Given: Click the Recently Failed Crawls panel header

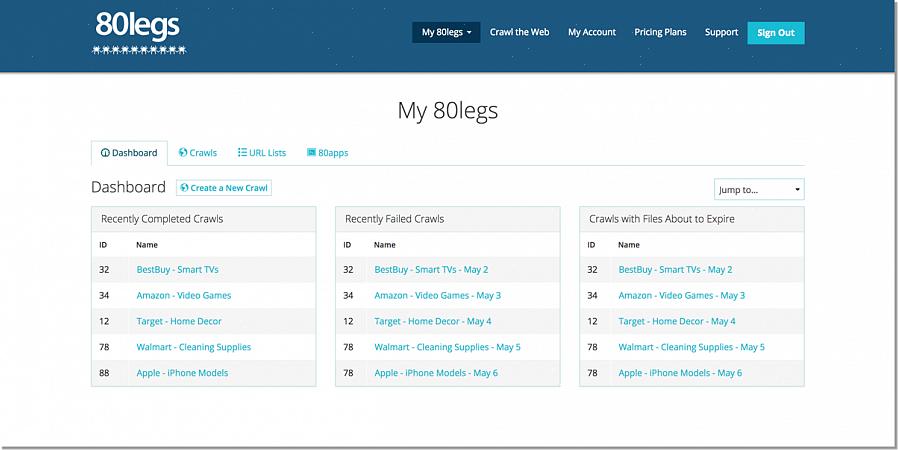Looking at the screenshot, I should pos(447,219).
